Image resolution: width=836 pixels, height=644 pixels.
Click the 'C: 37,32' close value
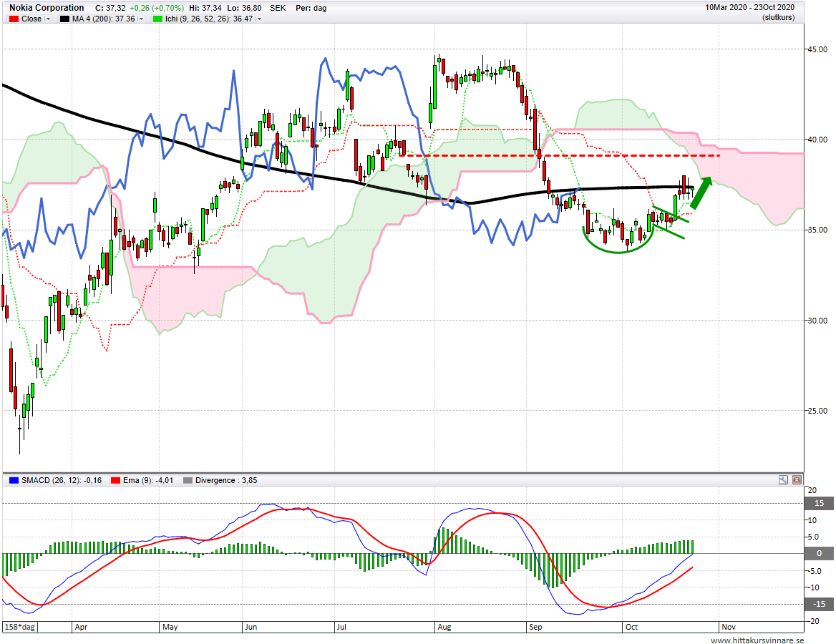[110, 8]
